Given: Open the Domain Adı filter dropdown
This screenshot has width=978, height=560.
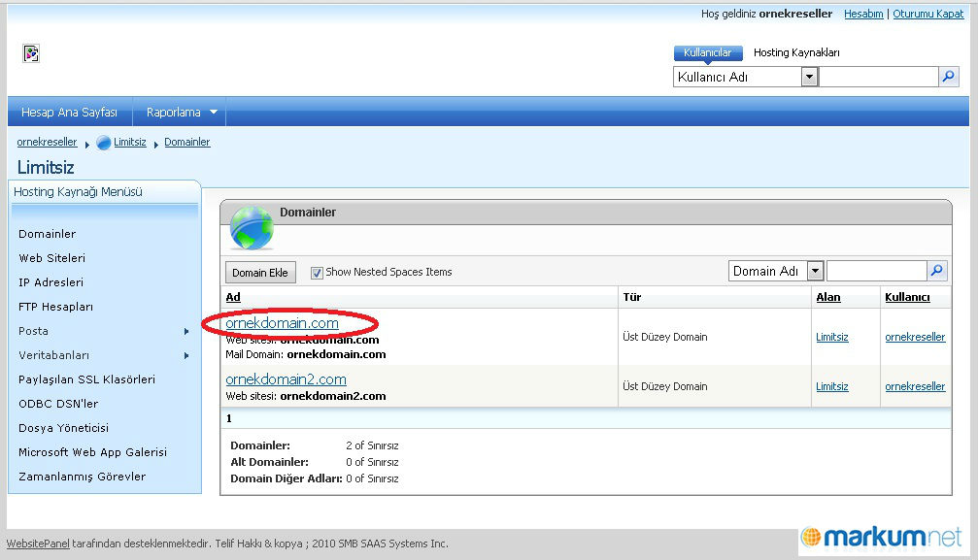Looking at the screenshot, I should tap(815, 271).
